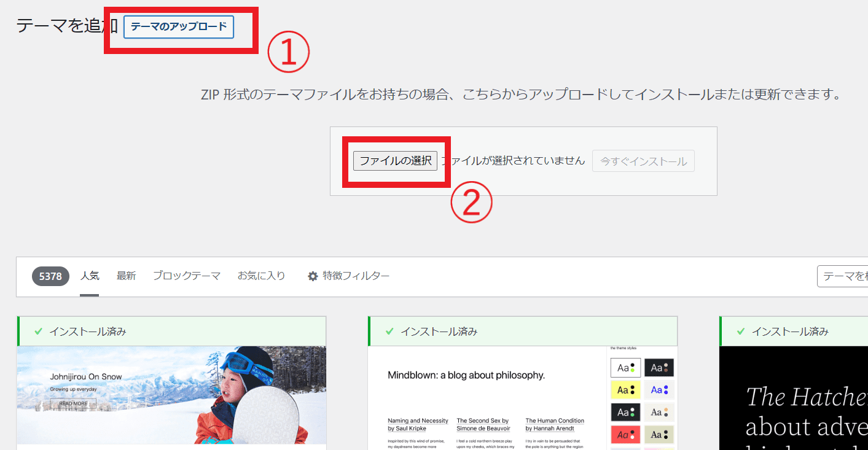Viewport: 868px width, 450px height.
Task: Select the white Aa style swatch
Action: click(x=626, y=368)
